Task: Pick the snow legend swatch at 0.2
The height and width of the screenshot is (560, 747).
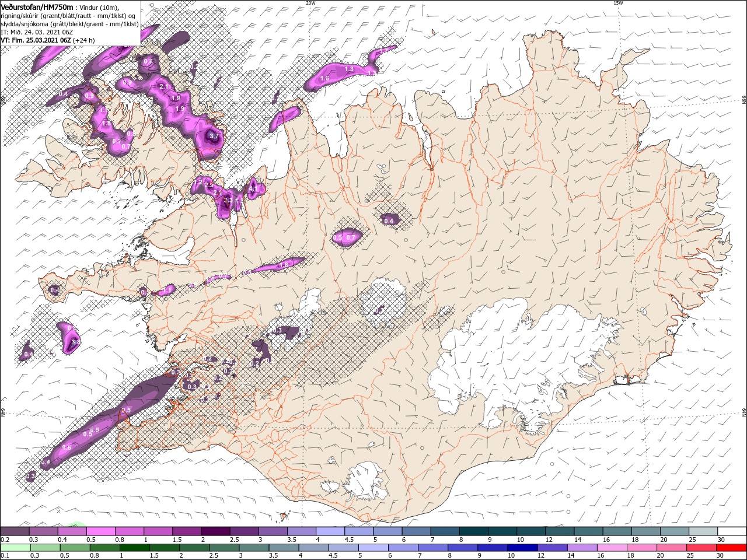Action: 15,531
